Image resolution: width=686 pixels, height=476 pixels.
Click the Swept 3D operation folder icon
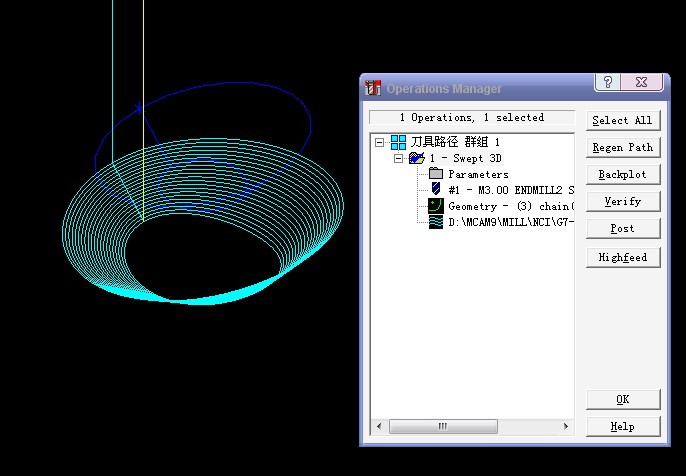416,158
